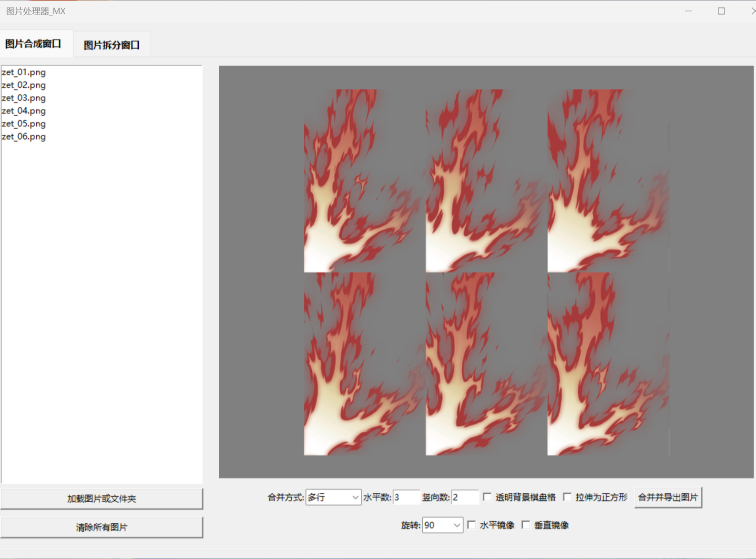The height and width of the screenshot is (559, 756).
Task: Select zet_04.png in the file list
Action: pos(24,111)
